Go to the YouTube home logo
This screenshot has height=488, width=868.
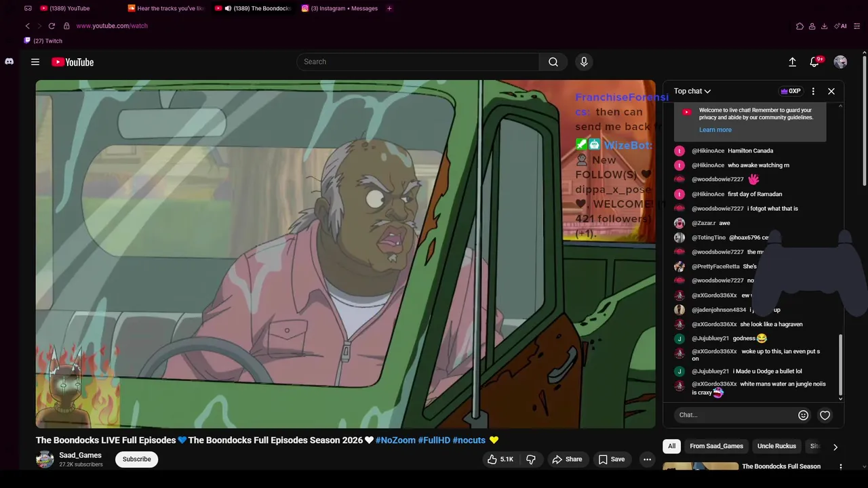(73, 62)
